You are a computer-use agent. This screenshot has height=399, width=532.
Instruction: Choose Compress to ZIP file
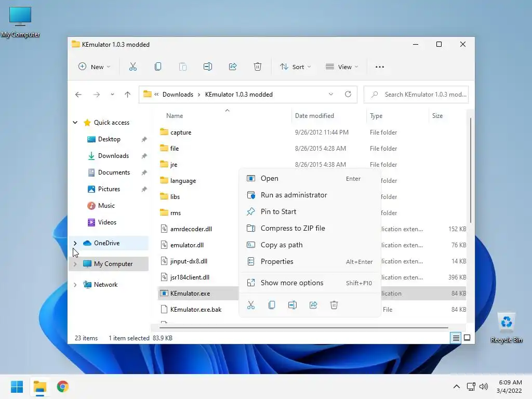point(310,229)
